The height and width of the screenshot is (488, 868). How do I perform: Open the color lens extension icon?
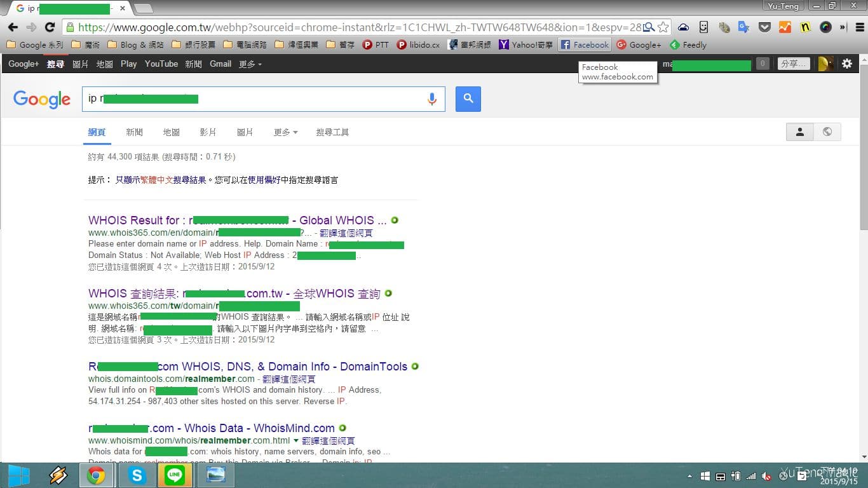[825, 27]
